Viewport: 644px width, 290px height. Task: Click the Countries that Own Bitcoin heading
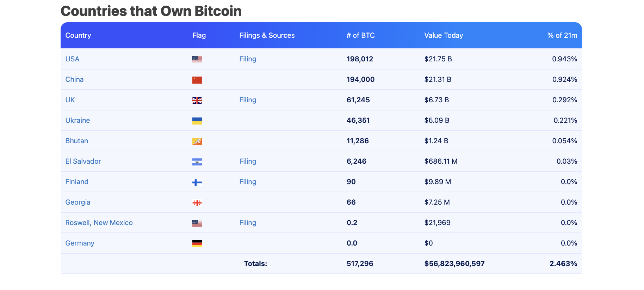(151, 11)
